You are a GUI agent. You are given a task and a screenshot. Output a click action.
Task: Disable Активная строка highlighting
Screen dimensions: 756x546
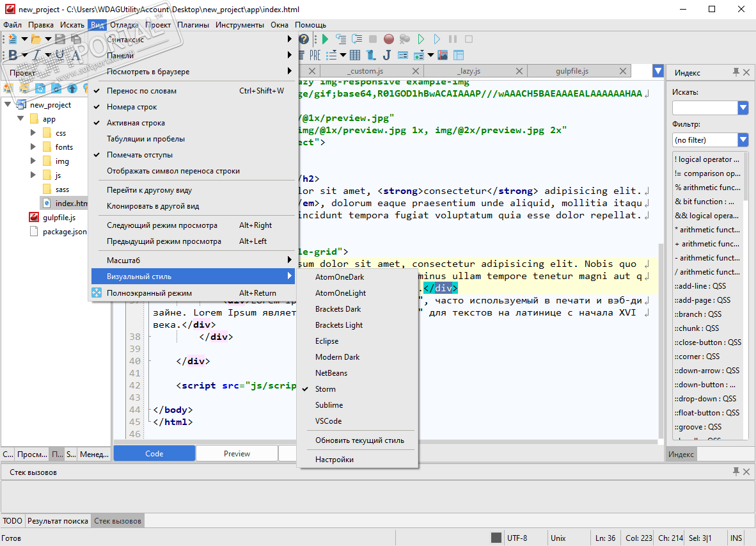136,123
